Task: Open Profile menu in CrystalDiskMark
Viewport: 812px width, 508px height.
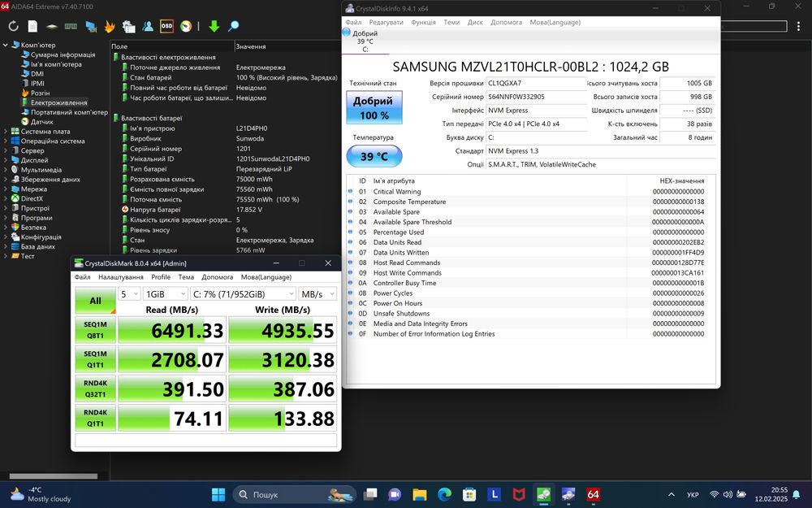Action: [161, 277]
